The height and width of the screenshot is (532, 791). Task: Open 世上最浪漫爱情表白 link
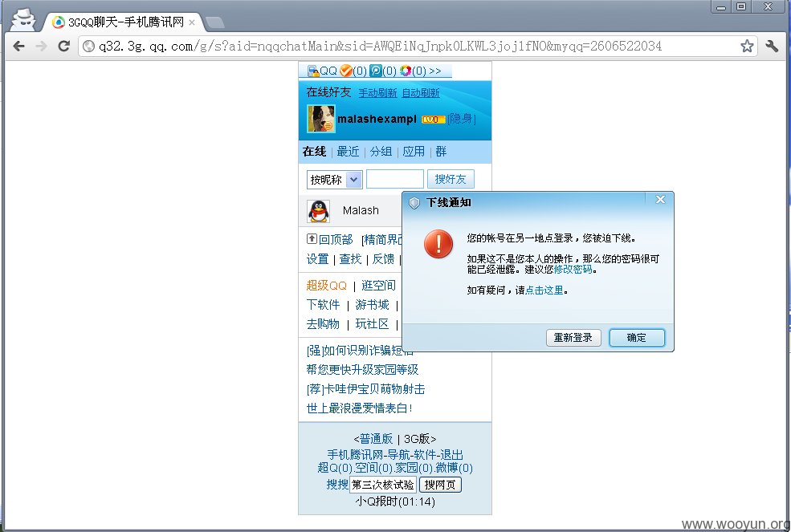click(359, 408)
